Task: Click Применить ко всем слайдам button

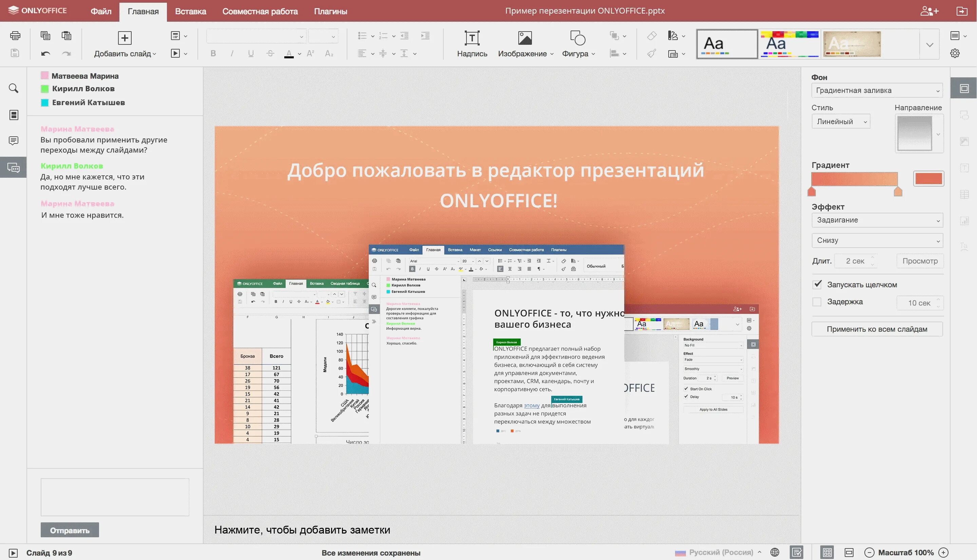Action: tap(877, 329)
